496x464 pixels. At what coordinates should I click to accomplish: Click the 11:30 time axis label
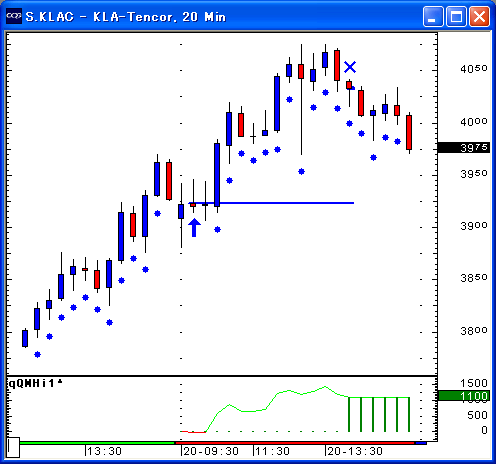(x=272, y=451)
